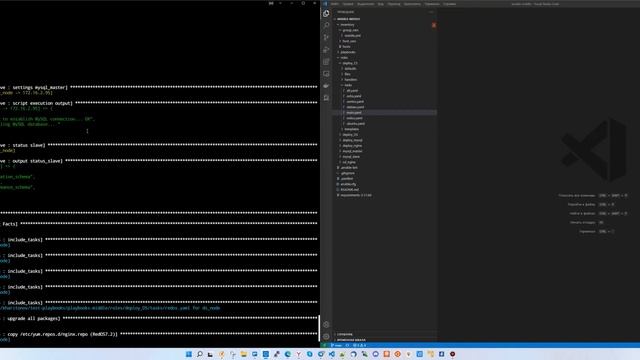640x360 pixels.
Task: Open the Run and Debug view
Action: (x=326, y=50)
